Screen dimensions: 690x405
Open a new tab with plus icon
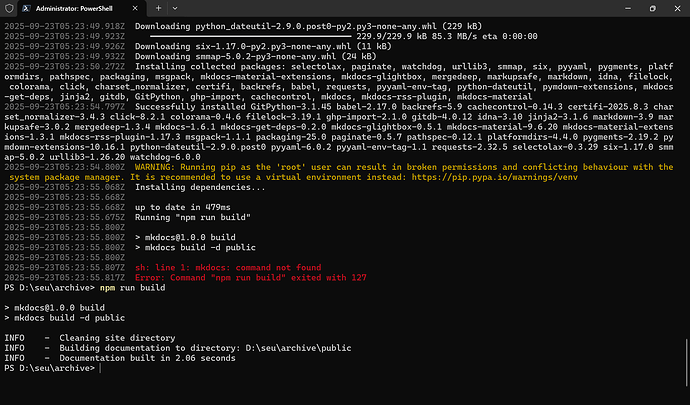[158, 8]
